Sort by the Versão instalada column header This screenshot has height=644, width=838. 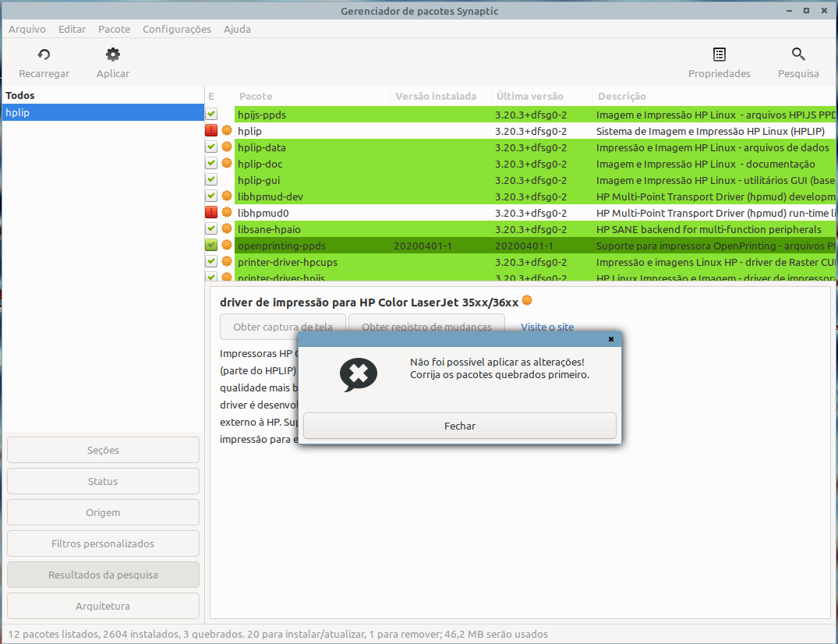point(441,96)
